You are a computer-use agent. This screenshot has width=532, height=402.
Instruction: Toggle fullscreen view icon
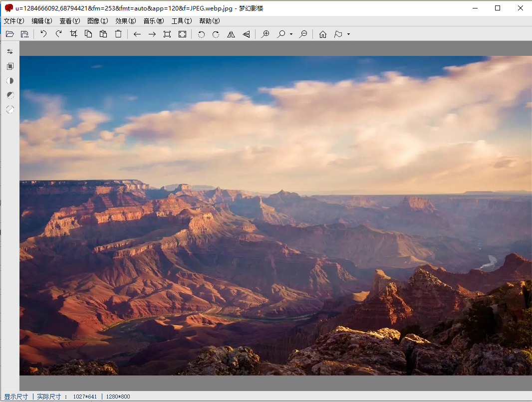(x=182, y=34)
